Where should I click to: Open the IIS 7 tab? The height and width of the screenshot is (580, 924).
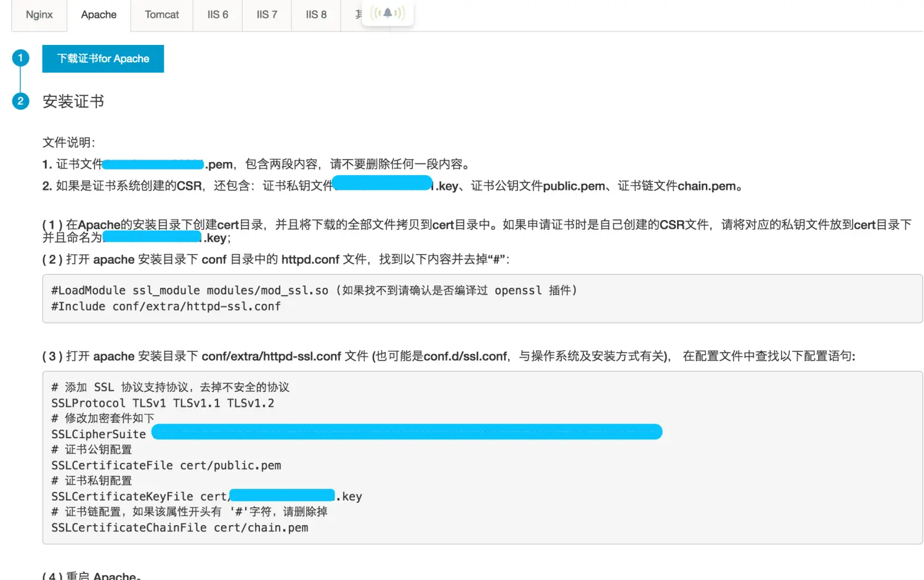point(267,15)
